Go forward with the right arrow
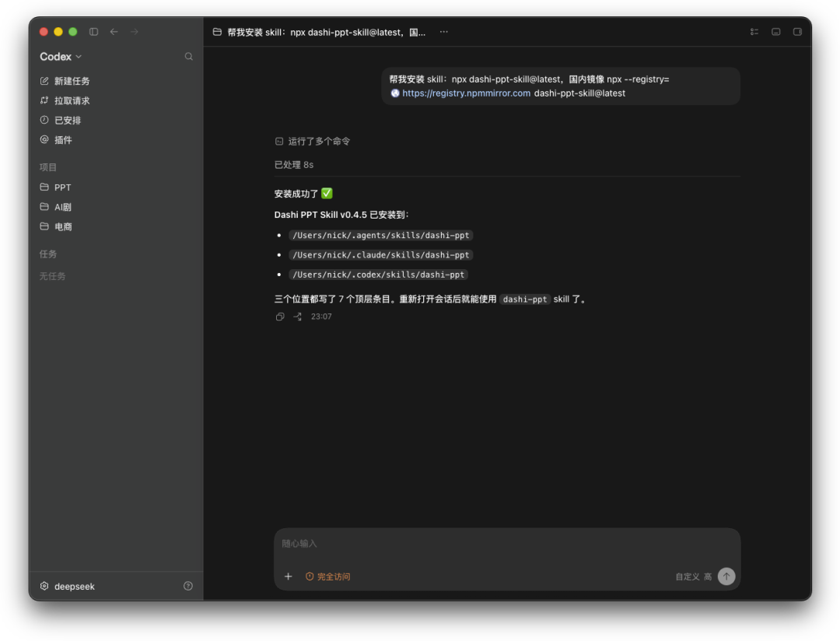Viewport: 840px width, 641px height. click(x=135, y=32)
